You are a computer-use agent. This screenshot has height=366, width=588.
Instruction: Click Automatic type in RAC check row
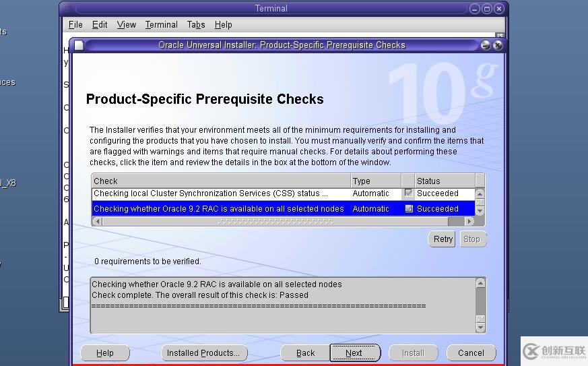point(370,209)
